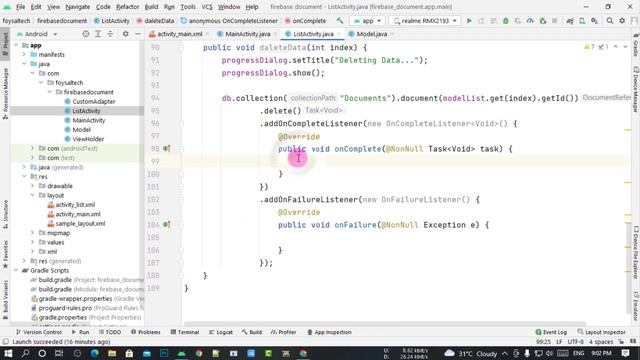Hide the Project panel with the minus icon
Image resolution: width=640 pixels, height=360 pixels.
coord(138,34)
